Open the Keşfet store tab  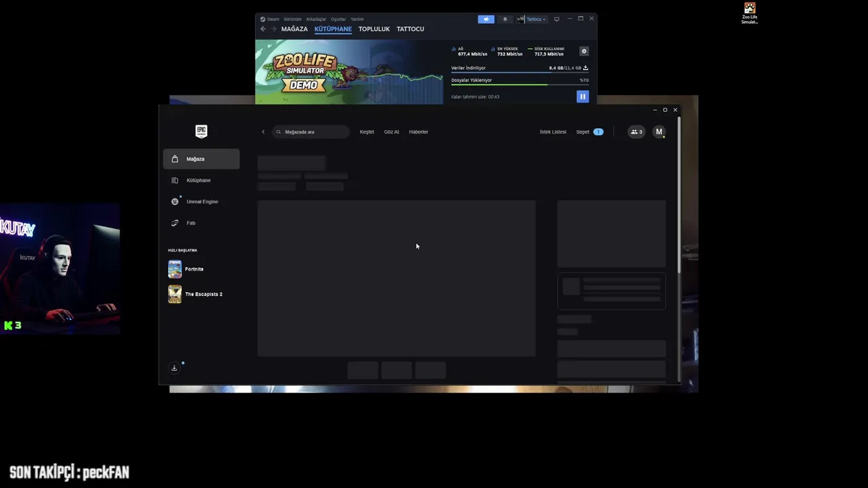(367, 131)
